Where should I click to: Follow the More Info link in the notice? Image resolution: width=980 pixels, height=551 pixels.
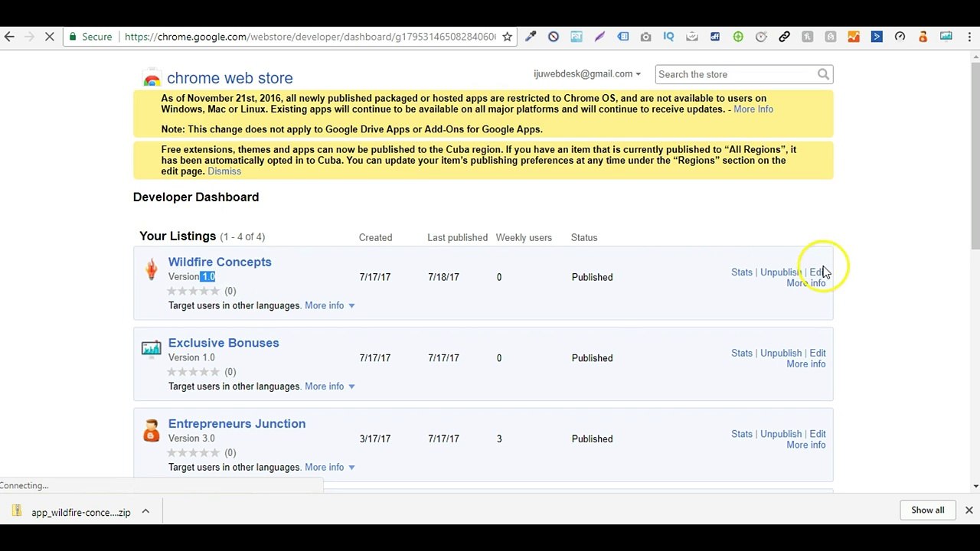click(753, 109)
